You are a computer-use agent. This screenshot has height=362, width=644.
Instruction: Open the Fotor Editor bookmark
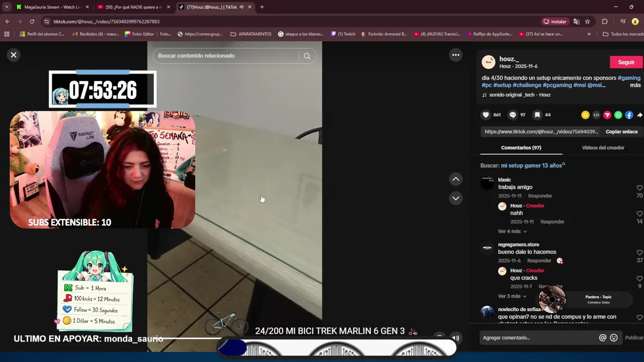point(139,34)
